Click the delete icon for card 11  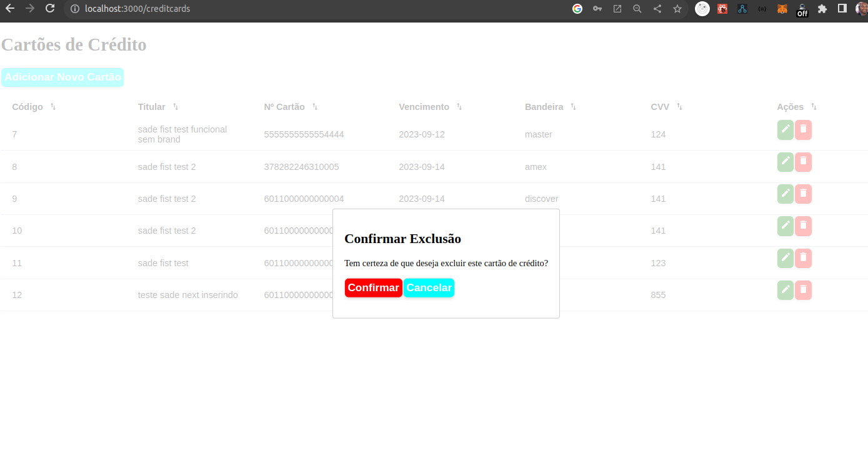(803, 258)
